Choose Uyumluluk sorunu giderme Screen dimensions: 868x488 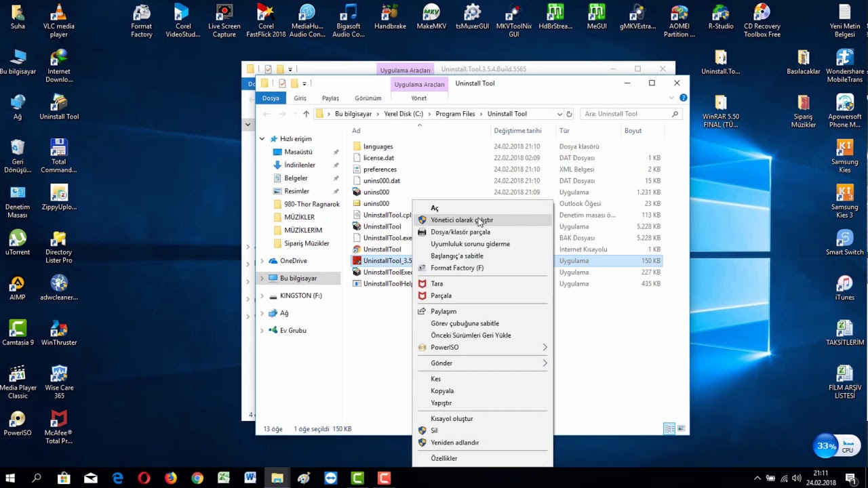click(x=483, y=244)
